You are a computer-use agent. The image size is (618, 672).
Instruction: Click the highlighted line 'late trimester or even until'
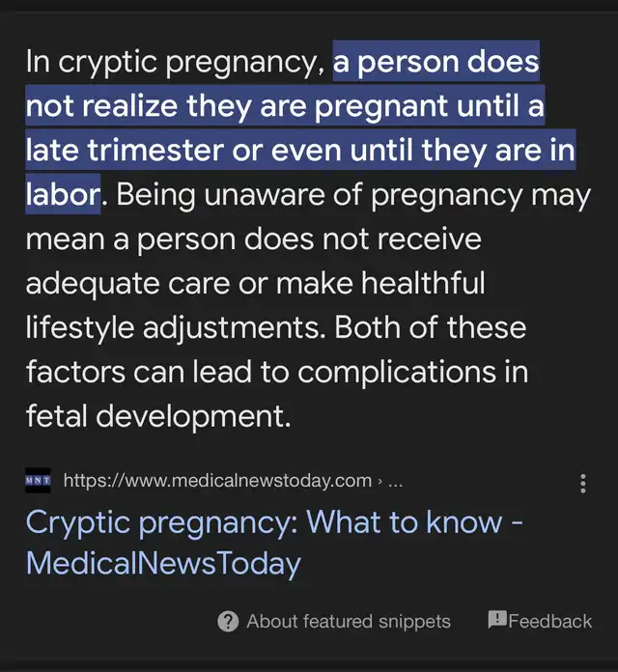pos(219,150)
